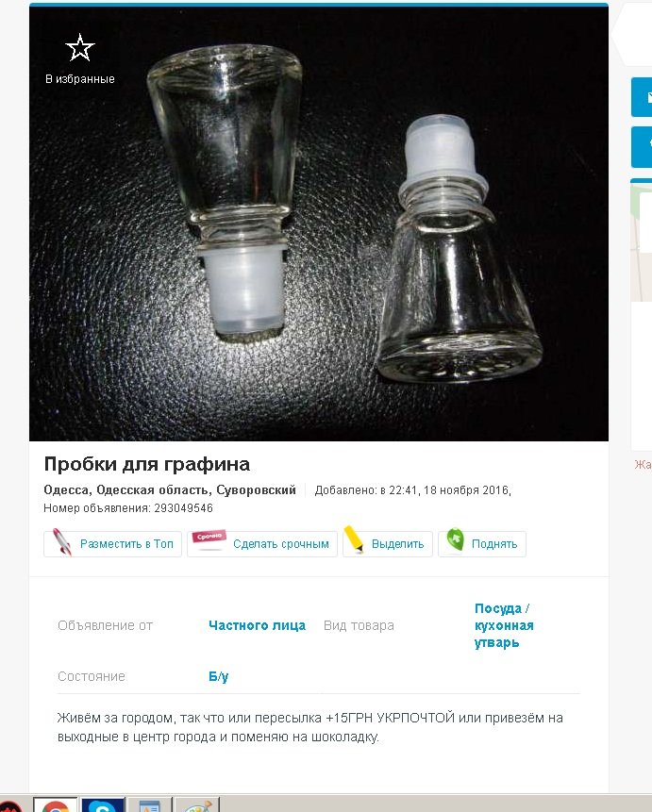Screen dimensions: 652x812
Task: Open 'Посуда / кухонная утварь' category link
Action: tap(504, 625)
